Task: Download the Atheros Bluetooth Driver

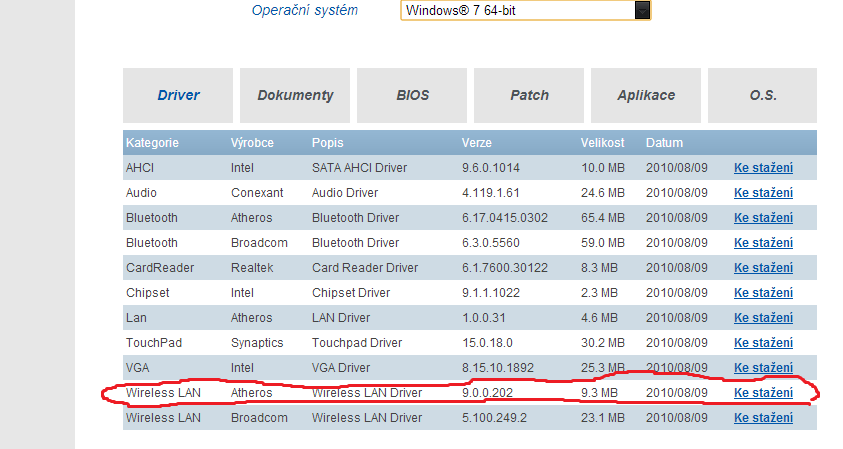Action: pyautogui.click(x=763, y=218)
